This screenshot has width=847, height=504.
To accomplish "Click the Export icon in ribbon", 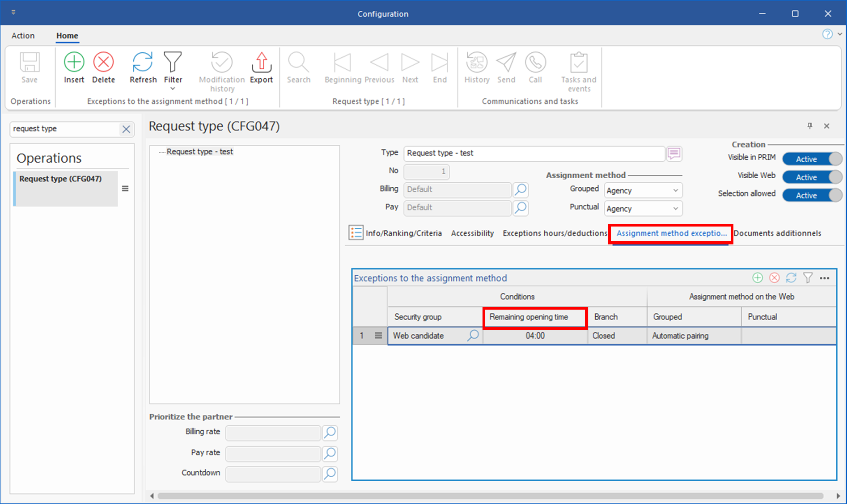I will (261, 62).
